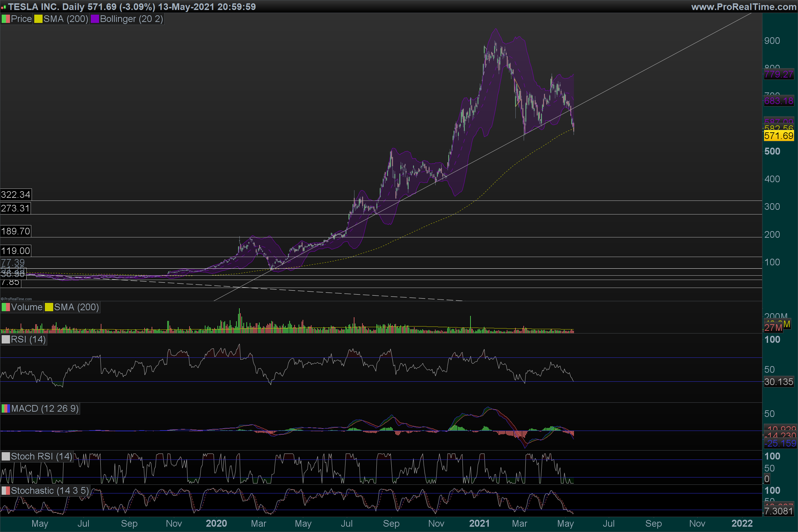Click the Stoch RSI (14) legend icon

tap(6, 456)
